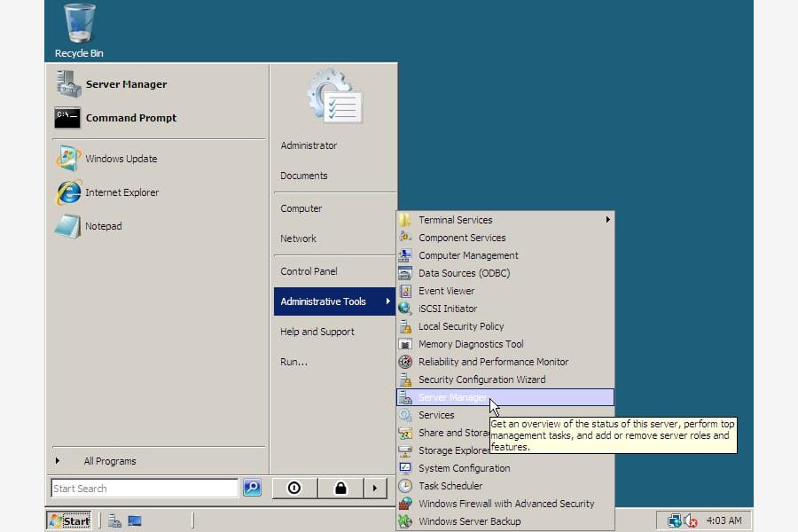Select the Local Security Policy text entry
Screen dimensions: 798x532
(461, 326)
